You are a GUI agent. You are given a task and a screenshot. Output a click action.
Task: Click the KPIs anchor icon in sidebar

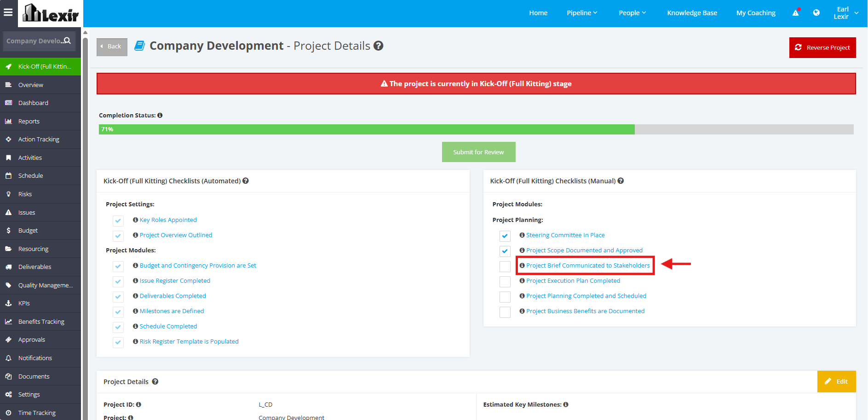[x=8, y=303]
